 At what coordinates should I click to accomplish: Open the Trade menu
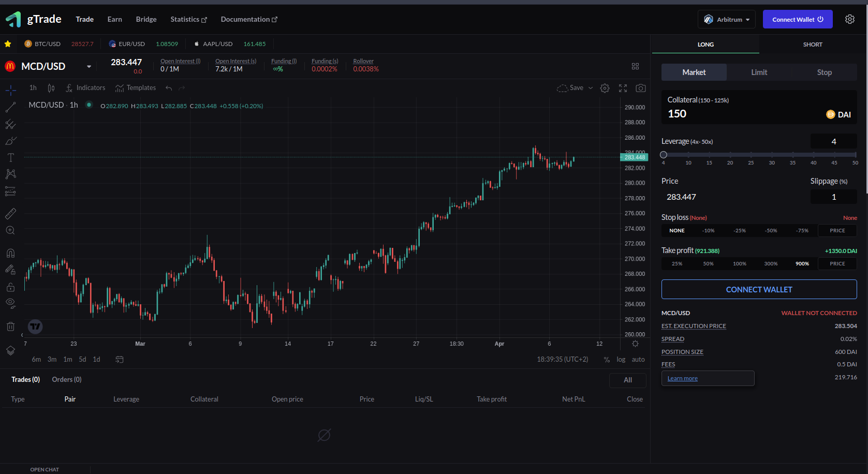click(84, 19)
